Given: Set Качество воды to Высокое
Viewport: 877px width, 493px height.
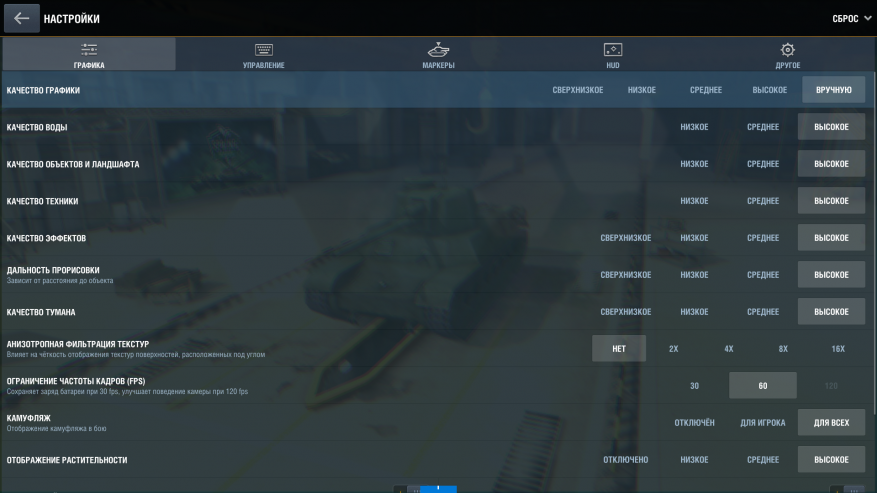Looking at the screenshot, I should click(831, 127).
